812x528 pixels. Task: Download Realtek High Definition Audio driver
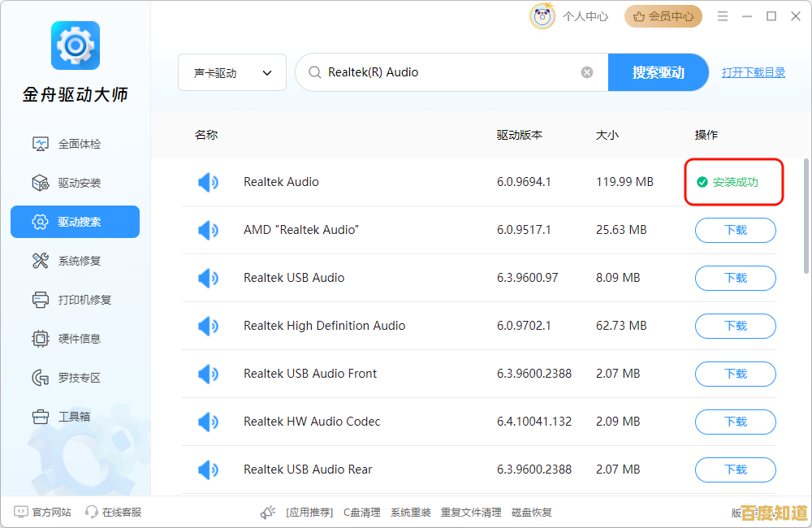pos(735,326)
